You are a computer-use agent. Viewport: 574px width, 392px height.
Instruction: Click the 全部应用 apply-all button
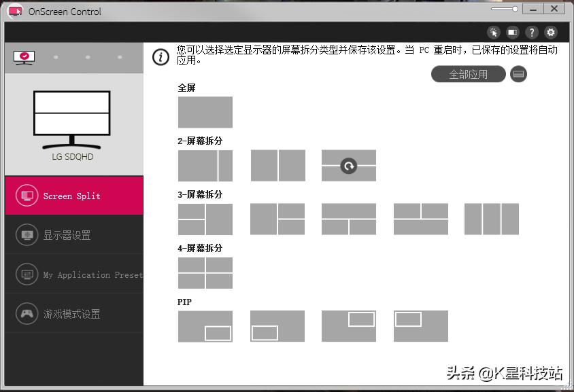(x=468, y=74)
